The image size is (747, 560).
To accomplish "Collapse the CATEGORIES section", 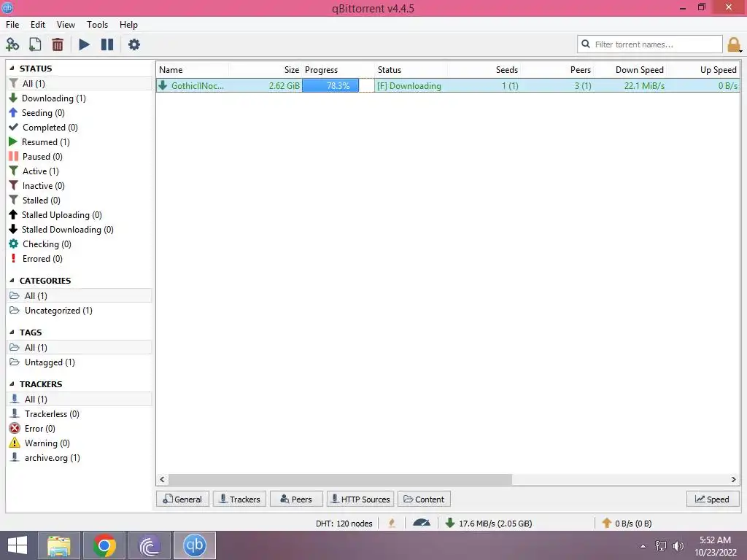I will [12, 281].
